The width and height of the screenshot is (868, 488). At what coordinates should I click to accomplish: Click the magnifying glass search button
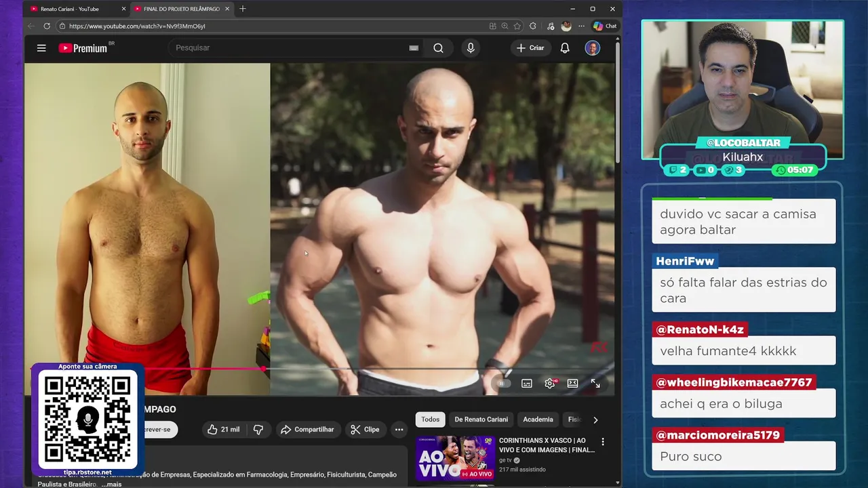pos(439,48)
